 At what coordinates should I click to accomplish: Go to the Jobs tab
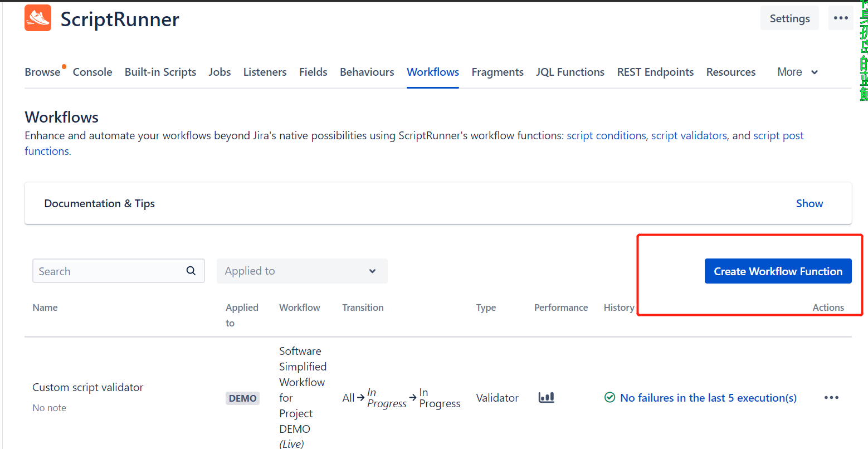pos(220,72)
